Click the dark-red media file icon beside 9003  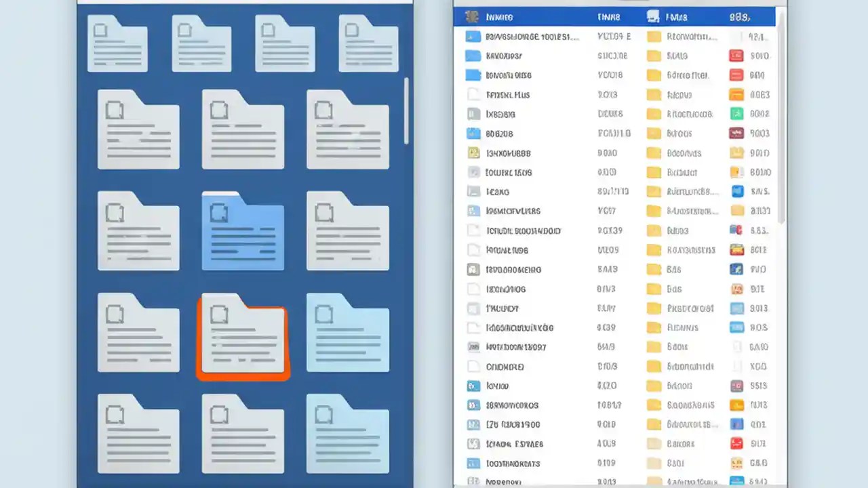click(736, 134)
